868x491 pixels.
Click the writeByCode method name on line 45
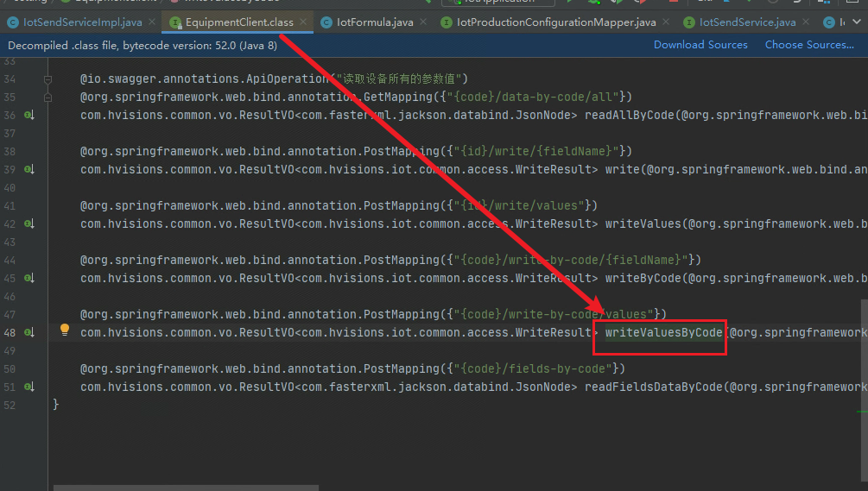point(643,278)
